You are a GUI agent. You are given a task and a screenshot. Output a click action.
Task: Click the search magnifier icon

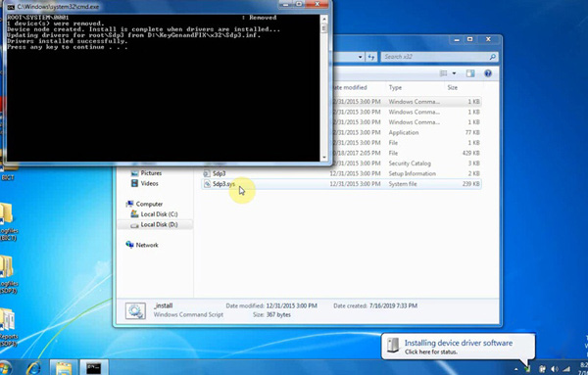492,57
